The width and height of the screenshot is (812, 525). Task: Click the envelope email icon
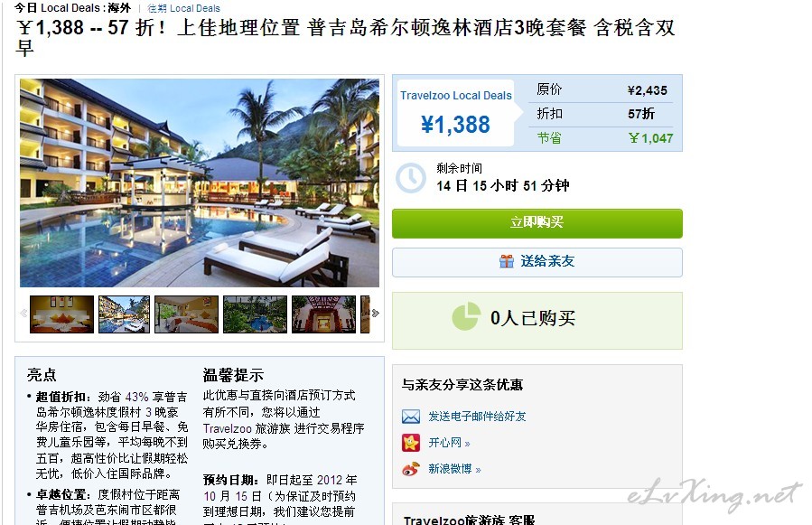click(411, 417)
